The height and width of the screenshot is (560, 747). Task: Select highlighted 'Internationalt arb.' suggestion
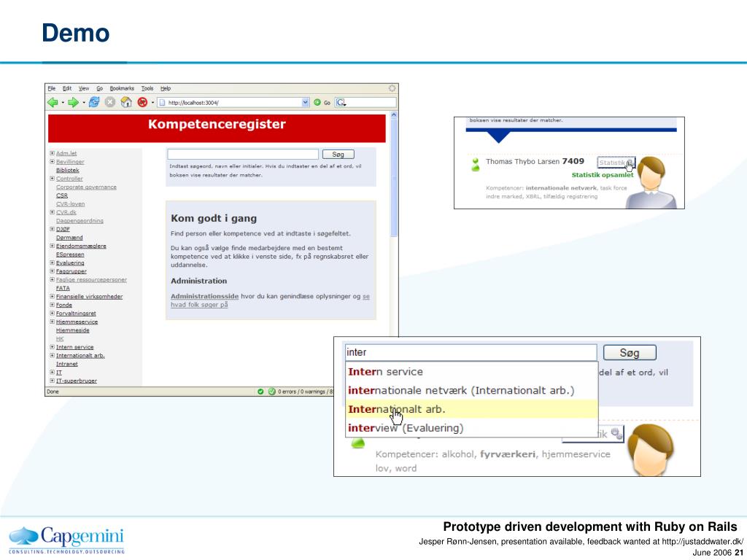click(x=472, y=409)
